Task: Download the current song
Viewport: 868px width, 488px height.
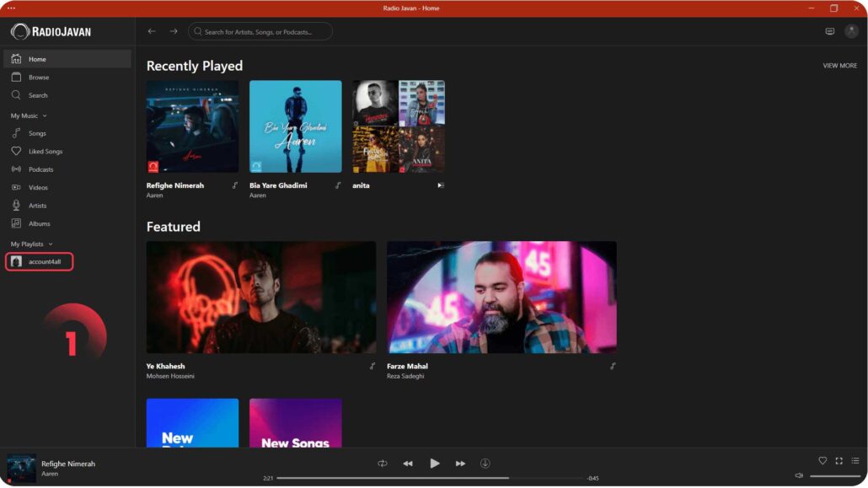Action: pyautogui.click(x=485, y=464)
